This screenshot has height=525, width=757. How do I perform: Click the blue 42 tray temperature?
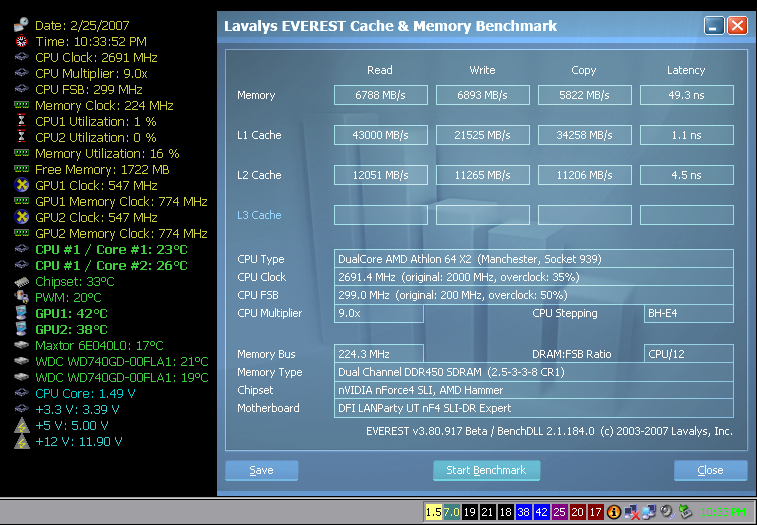[541, 512]
